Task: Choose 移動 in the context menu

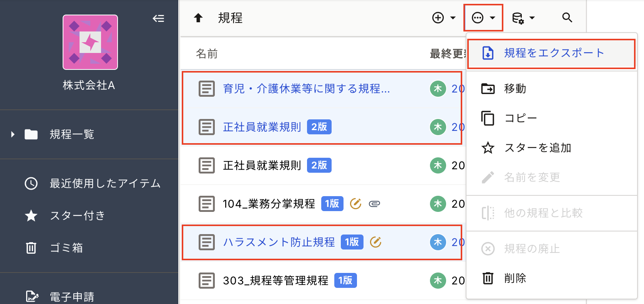Action: pos(551,89)
